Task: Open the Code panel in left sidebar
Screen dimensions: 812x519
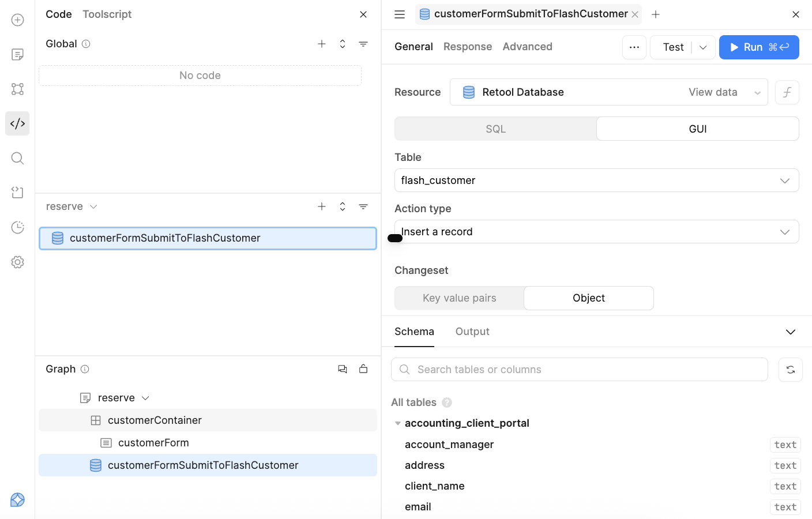Action: point(17,123)
